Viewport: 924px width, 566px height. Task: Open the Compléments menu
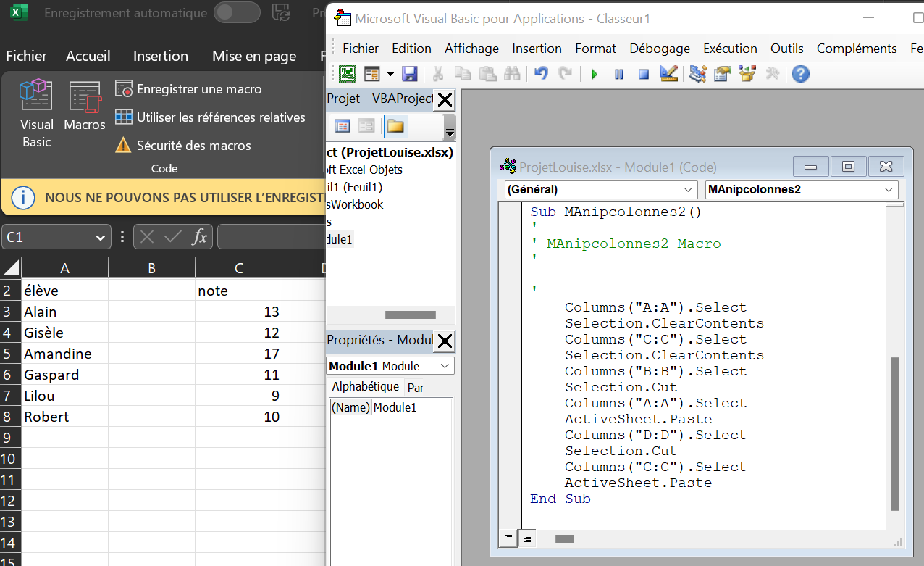[857, 49]
